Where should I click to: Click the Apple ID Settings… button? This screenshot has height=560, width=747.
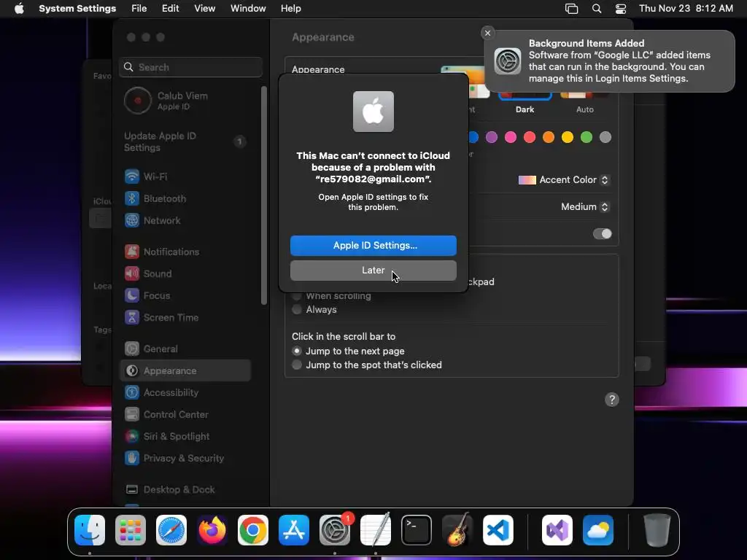(373, 246)
